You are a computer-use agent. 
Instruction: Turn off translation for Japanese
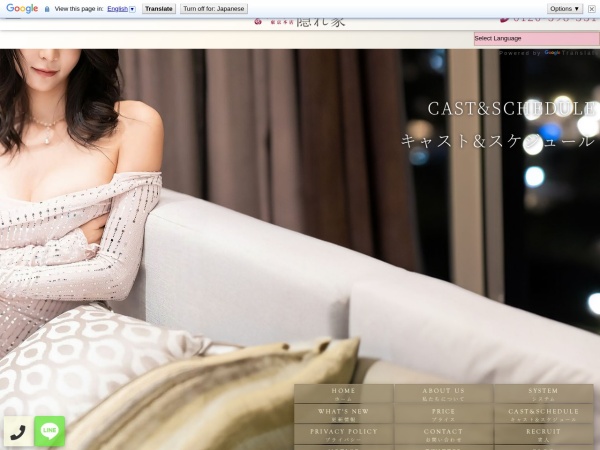click(214, 9)
